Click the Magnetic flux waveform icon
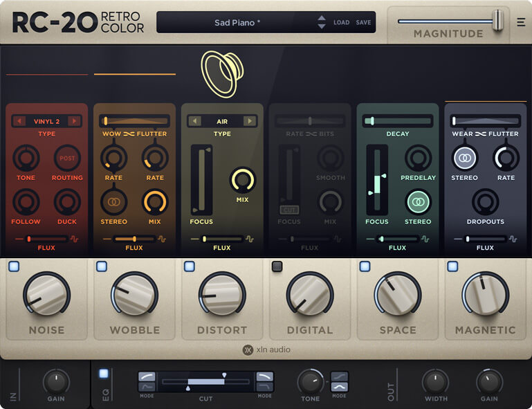532x409 pixels. point(513,239)
